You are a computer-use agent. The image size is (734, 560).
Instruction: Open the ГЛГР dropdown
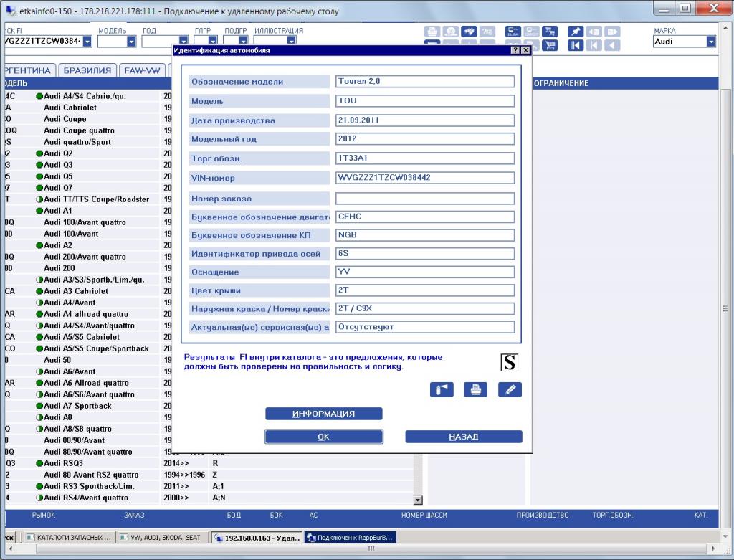point(213,41)
